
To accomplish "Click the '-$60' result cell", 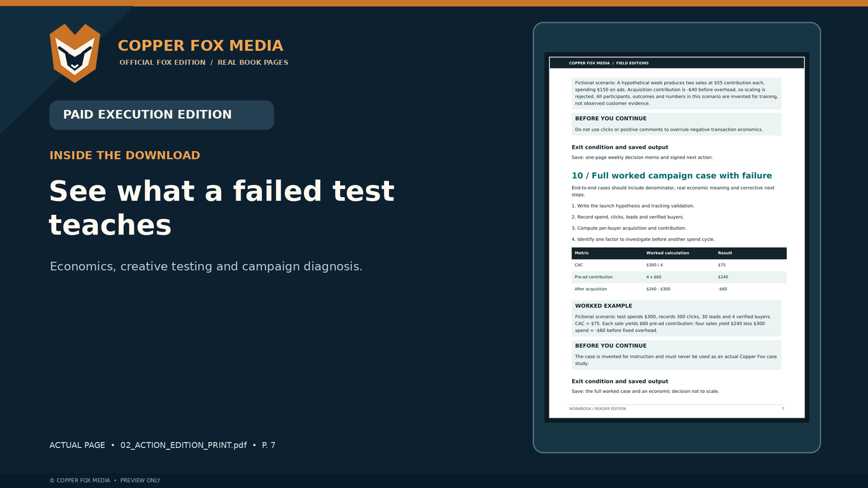I will (722, 289).
